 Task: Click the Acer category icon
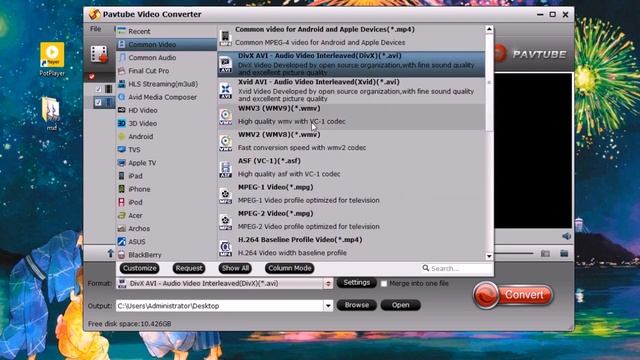[122, 216]
